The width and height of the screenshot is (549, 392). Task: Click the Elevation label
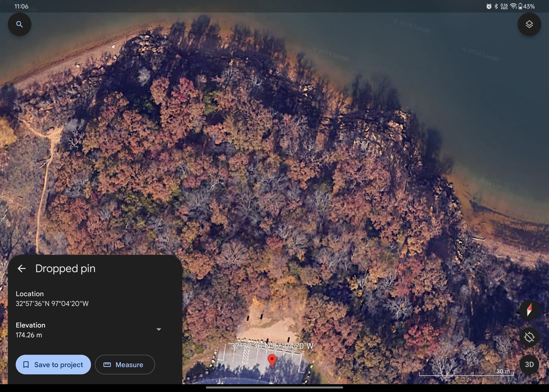coord(30,325)
